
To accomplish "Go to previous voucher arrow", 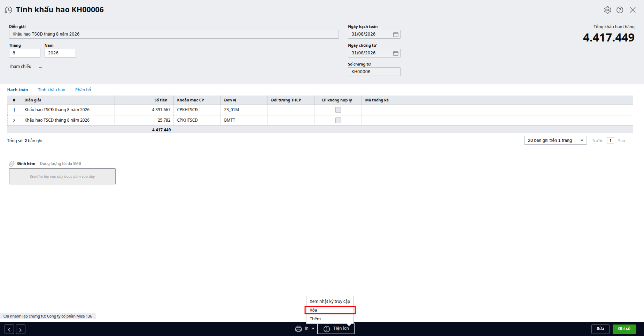I will (x=9, y=329).
